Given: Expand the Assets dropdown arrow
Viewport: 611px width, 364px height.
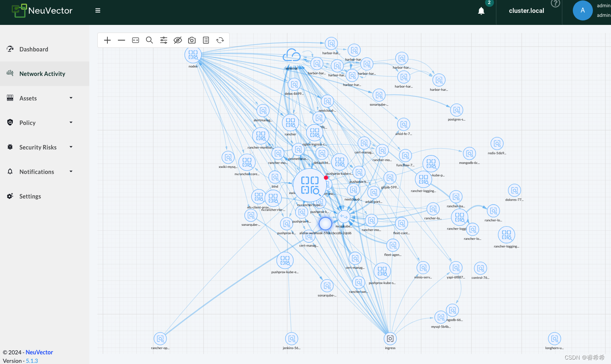Looking at the screenshot, I should (x=71, y=98).
